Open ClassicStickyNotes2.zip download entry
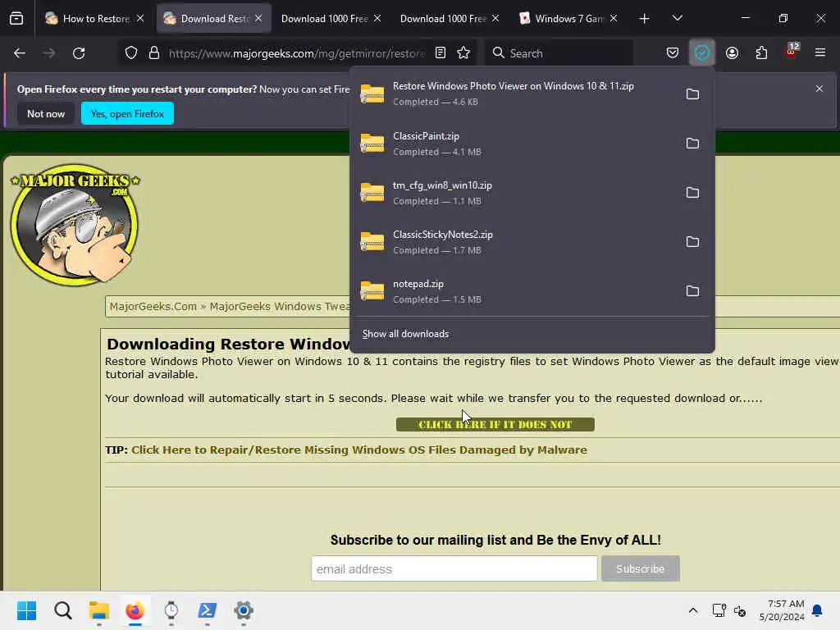Viewport: 840px width, 630px height. coord(514,242)
